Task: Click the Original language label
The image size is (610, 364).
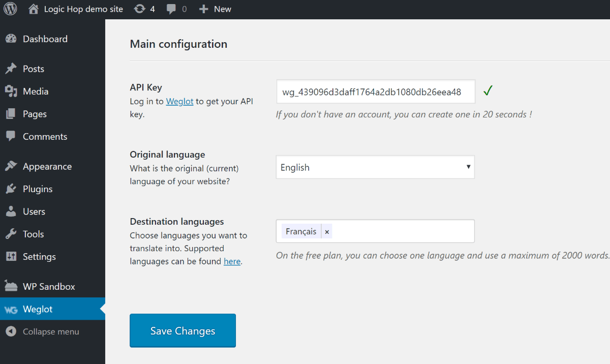Action: (x=167, y=155)
